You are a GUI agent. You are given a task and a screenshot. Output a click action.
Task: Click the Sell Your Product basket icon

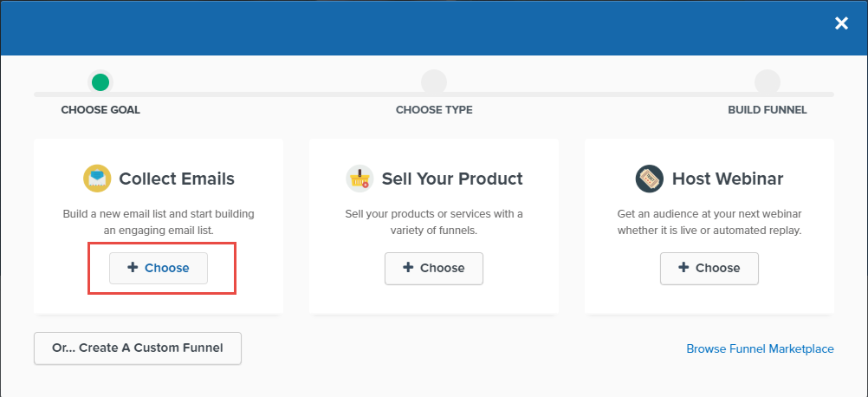pyautogui.click(x=360, y=179)
